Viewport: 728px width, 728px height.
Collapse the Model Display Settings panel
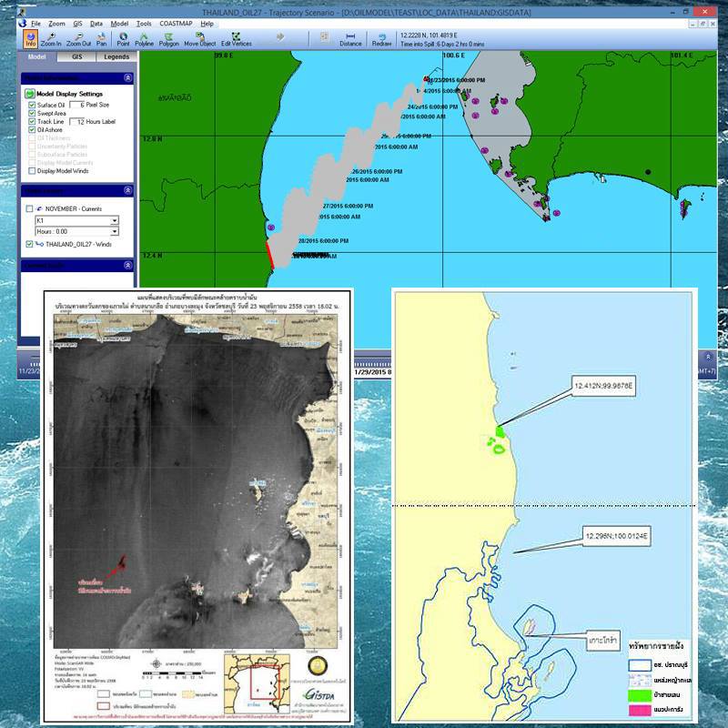click(128, 78)
